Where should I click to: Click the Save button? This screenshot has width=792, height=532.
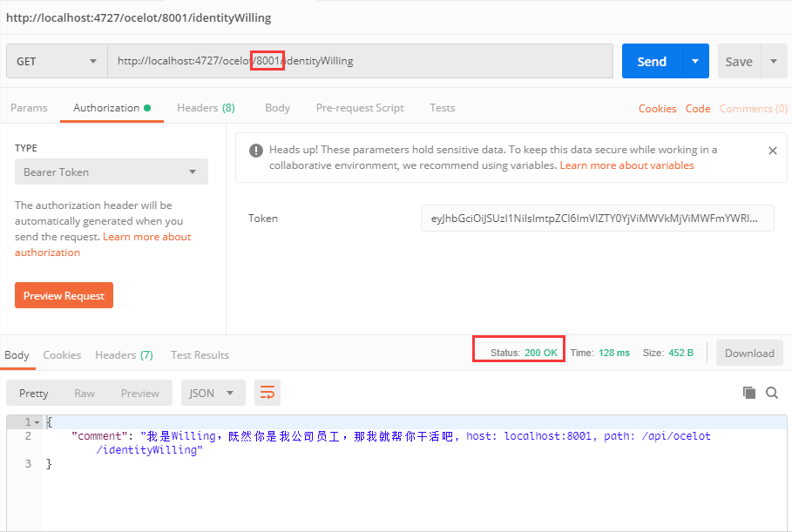[739, 61]
